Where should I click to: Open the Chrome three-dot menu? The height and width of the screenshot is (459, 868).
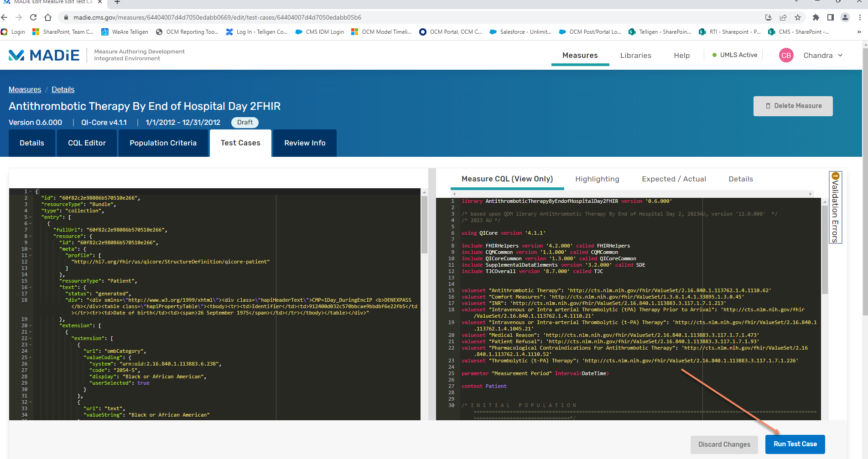click(x=860, y=17)
